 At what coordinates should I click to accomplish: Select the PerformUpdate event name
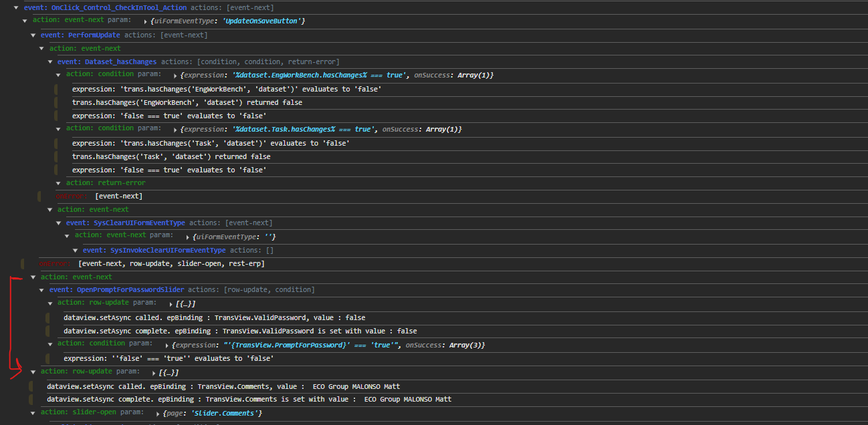pos(94,35)
